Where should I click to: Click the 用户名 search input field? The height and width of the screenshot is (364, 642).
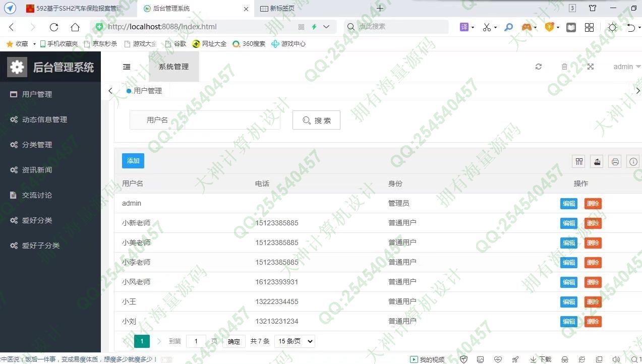point(232,120)
